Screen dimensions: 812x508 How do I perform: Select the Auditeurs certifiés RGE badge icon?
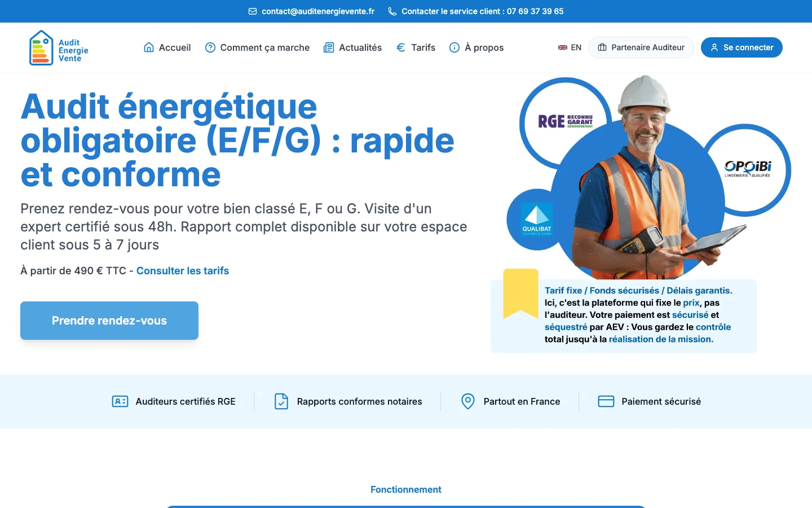(120, 401)
